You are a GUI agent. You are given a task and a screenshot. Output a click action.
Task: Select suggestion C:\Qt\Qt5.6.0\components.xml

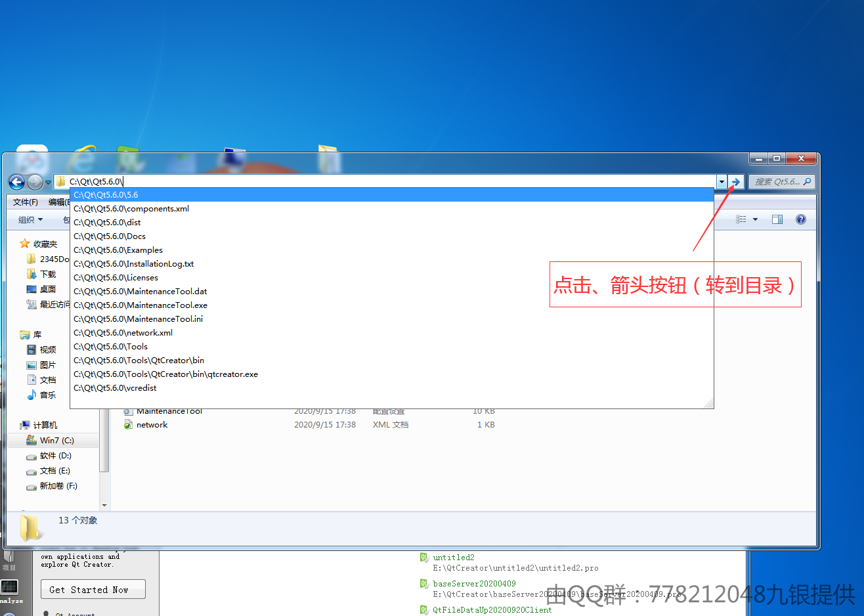[392, 209]
